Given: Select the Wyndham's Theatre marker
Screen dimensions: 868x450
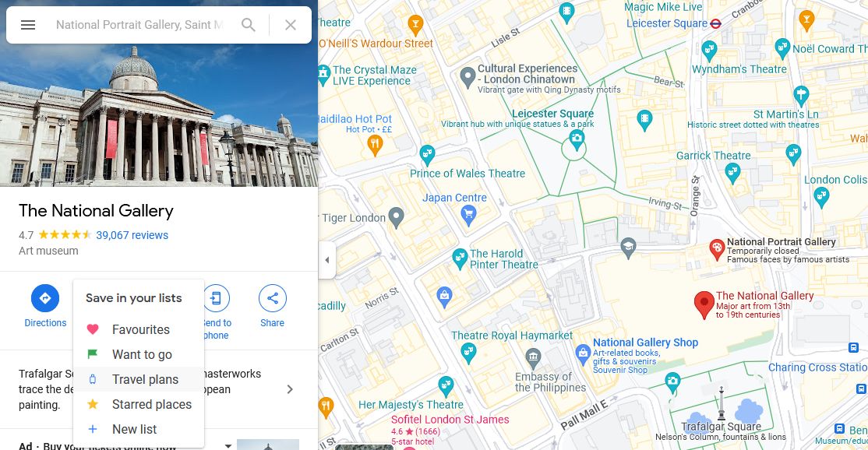Looking at the screenshot, I should coord(709,51).
